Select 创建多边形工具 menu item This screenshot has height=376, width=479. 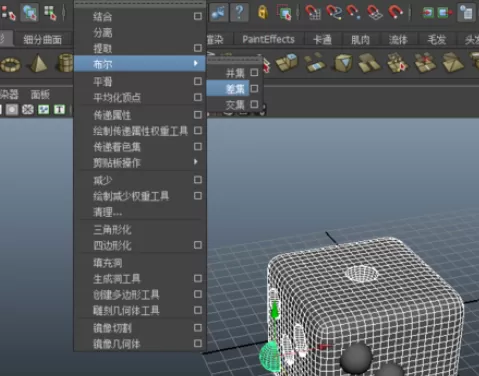[x=126, y=295]
